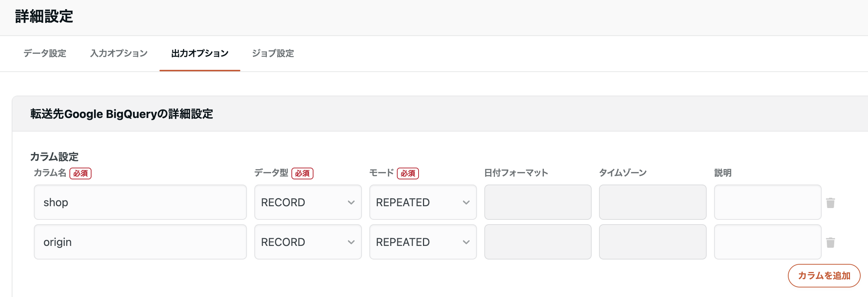Switch to the データ設定 tab
Viewport: 868px width, 297px height.
(44, 53)
